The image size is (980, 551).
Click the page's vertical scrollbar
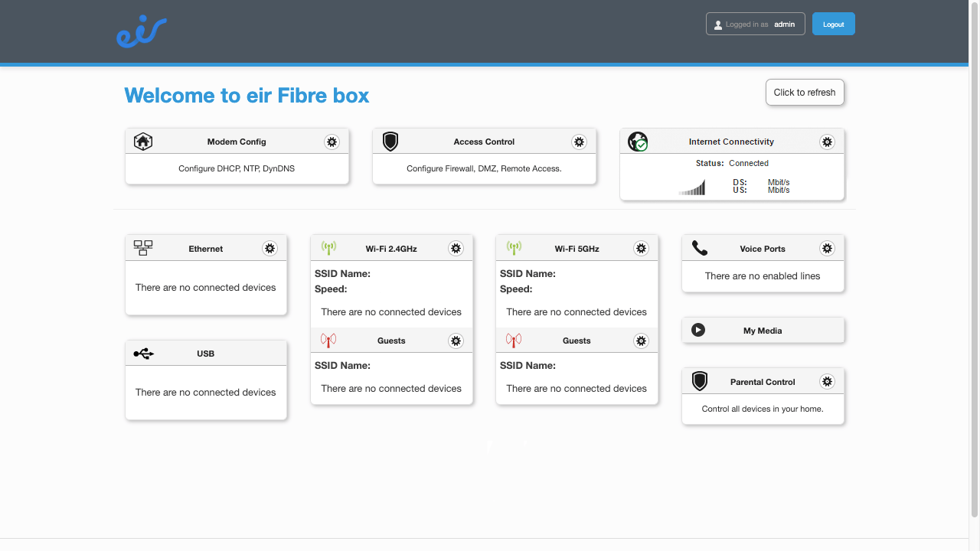tap(974, 260)
